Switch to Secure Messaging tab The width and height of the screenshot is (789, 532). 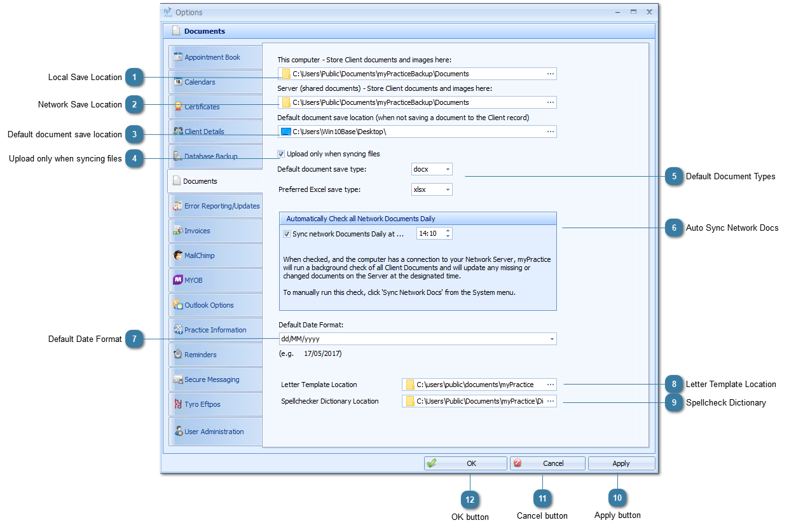click(215, 379)
